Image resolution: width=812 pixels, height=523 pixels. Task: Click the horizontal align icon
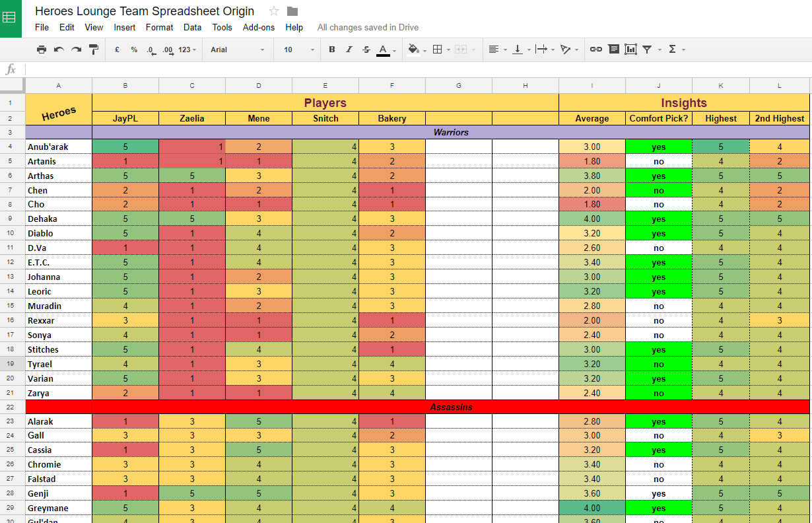[493, 50]
